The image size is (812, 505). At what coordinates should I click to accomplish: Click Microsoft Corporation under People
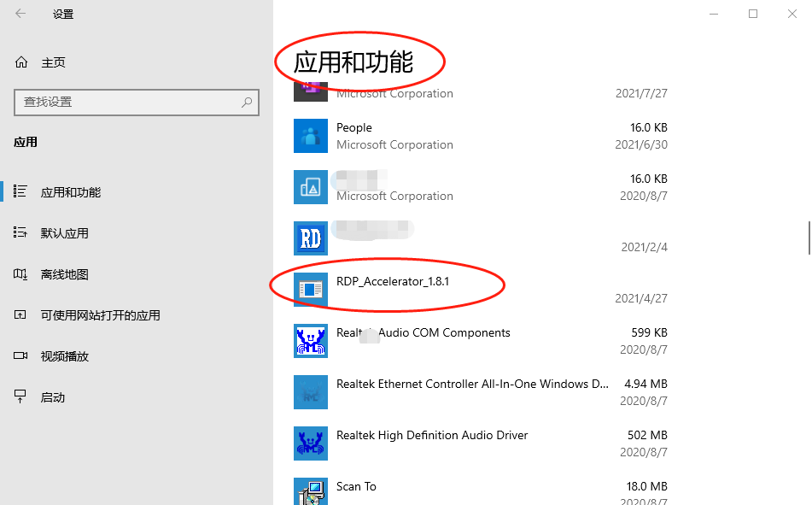coord(394,144)
